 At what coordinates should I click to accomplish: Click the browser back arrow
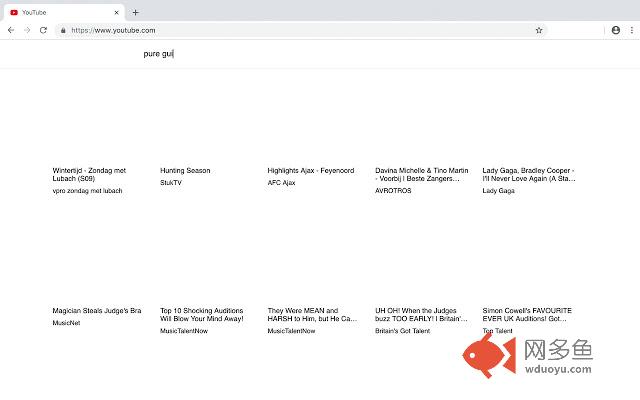point(11,30)
